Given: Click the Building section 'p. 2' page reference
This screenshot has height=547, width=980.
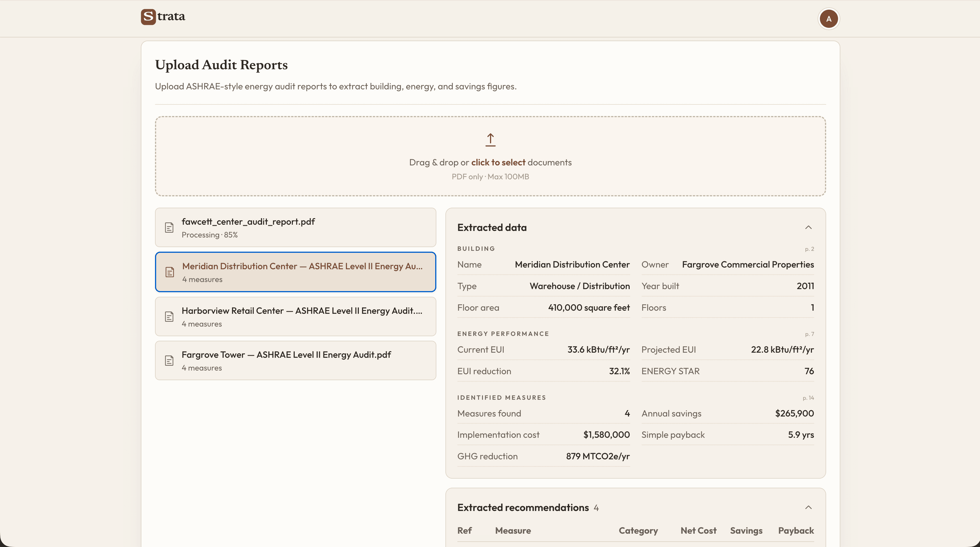Looking at the screenshot, I should click(x=809, y=249).
